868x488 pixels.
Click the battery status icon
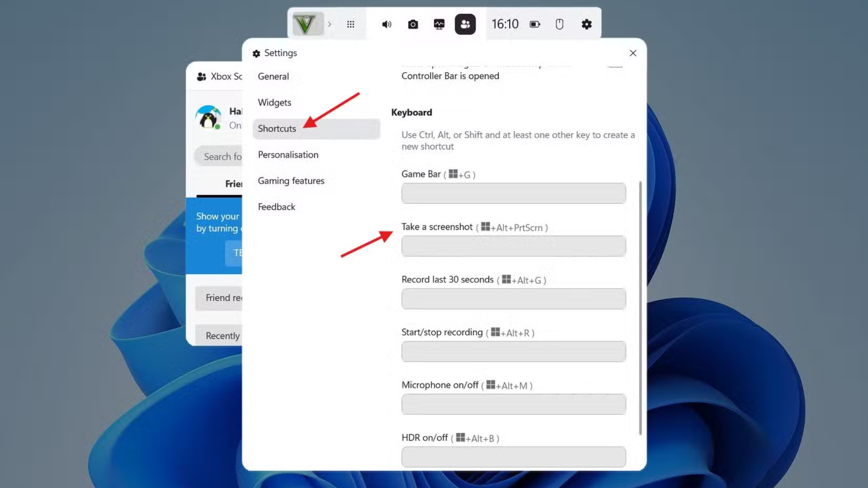[x=535, y=24]
